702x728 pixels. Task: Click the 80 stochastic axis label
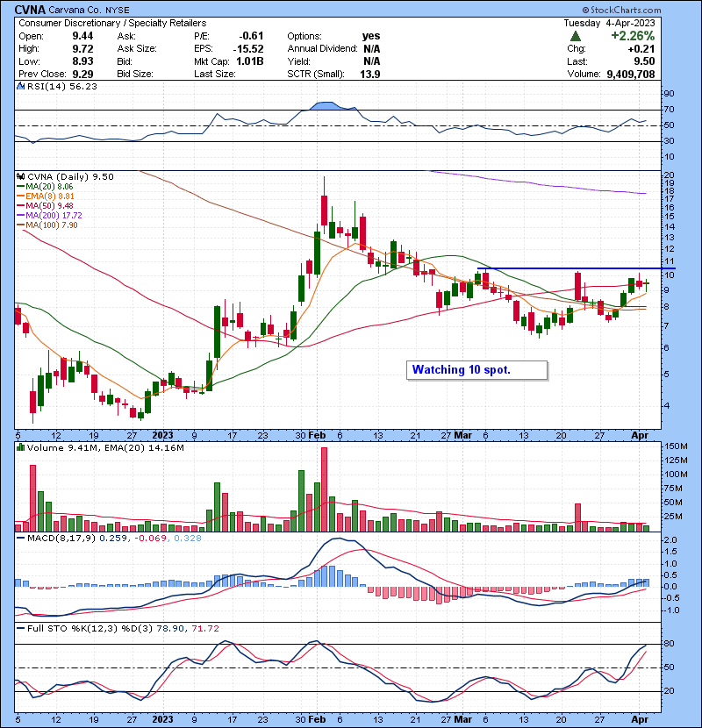click(670, 644)
